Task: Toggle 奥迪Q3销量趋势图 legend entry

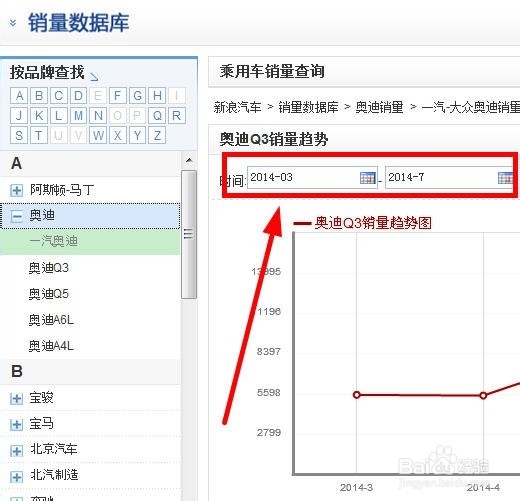Action: (363, 223)
